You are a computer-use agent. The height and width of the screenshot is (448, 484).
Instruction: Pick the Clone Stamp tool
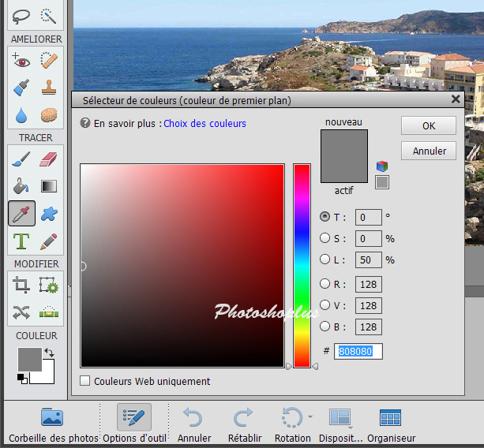pyautogui.click(x=49, y=88)
